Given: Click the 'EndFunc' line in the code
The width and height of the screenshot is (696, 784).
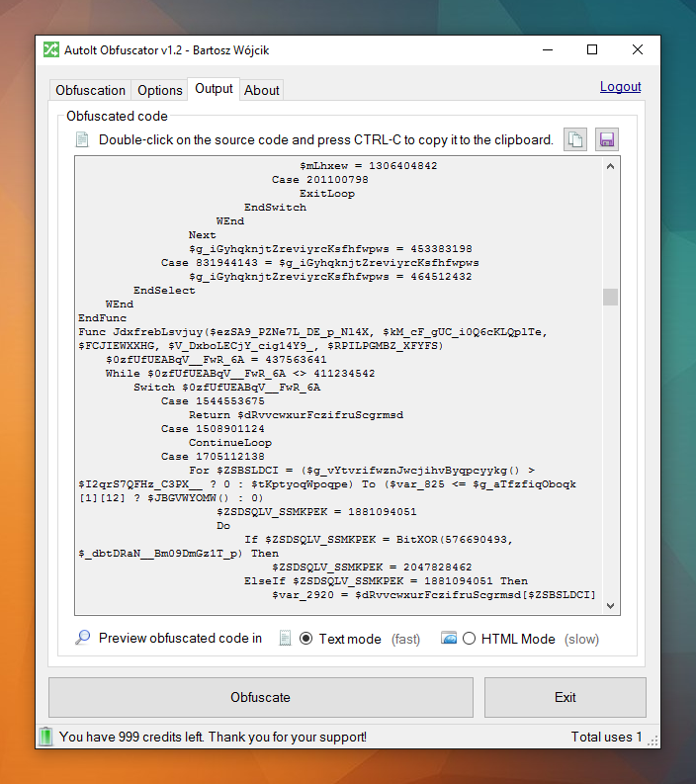Looking at the screenshot, I should [103, 318].
